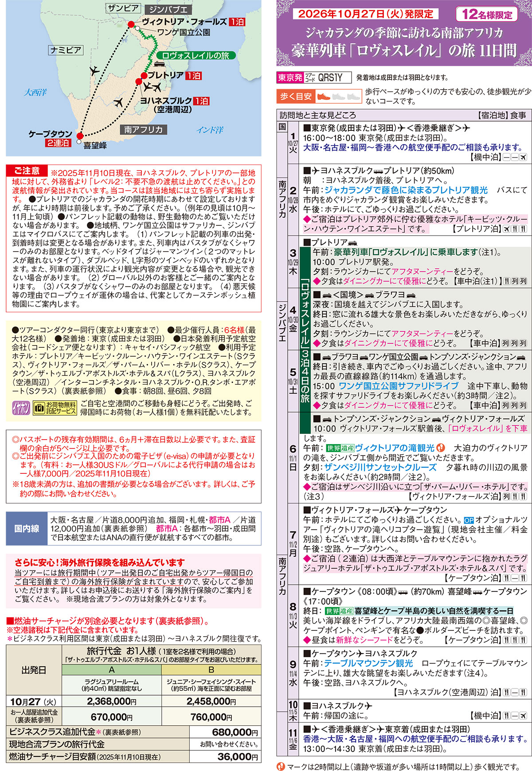Click the blue ワンゲ国立公園サファリドライブ heading

398,386
